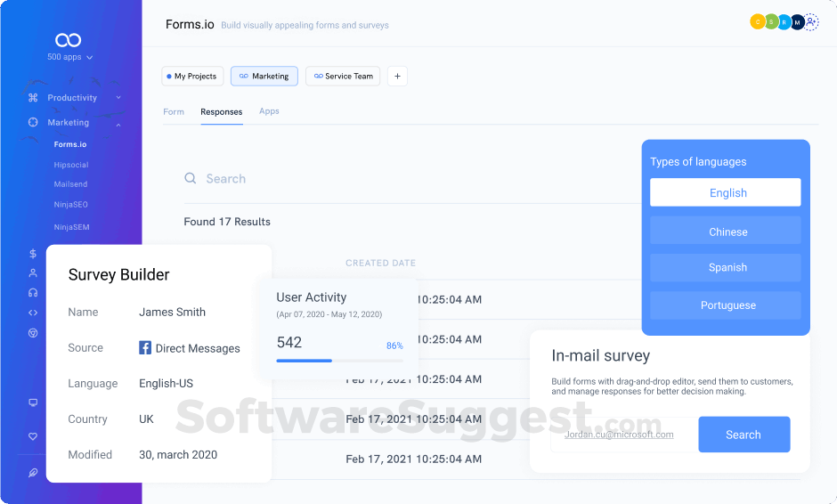Image resolution: width=837 pixels, height=504 pixels.
Task: Click the name James Smith
Action: tap(172, 312)
